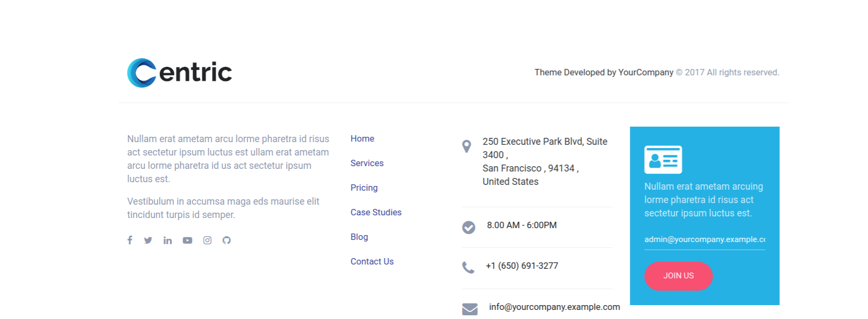Focus the email address input field
Screen dimensions: 868x319
705,239
